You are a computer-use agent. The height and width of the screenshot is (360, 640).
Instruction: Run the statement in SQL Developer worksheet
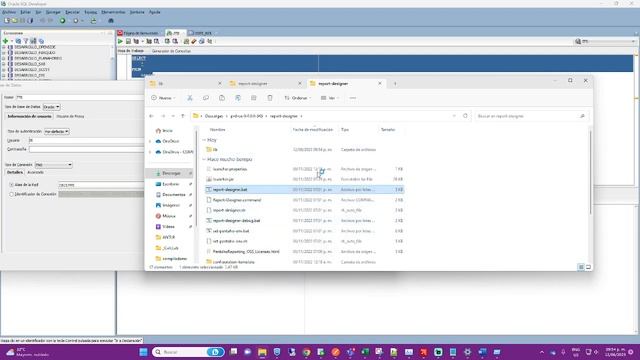pos(120,41)
